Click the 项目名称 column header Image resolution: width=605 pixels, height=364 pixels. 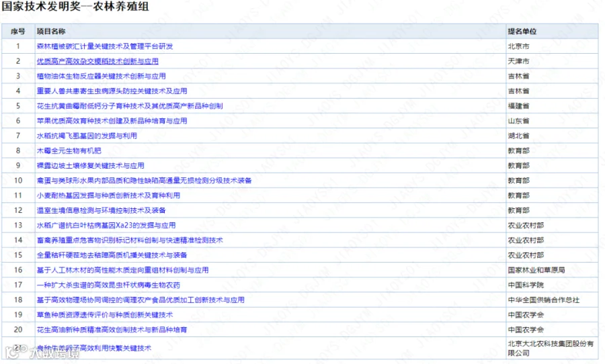(x=51, y=32)
